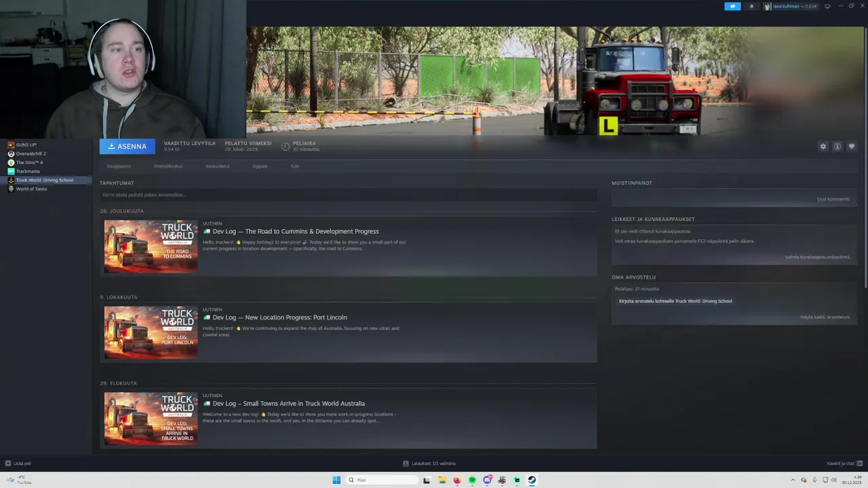The image size is (868, 488).
Task: Open Windows Start menu
Action: (x=336, y=480)
